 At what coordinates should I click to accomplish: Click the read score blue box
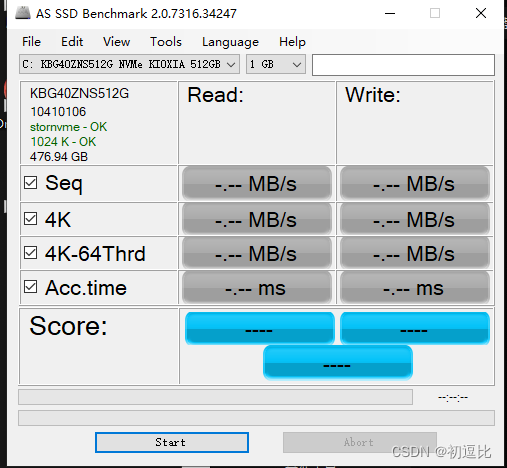(x=260, y=328)
